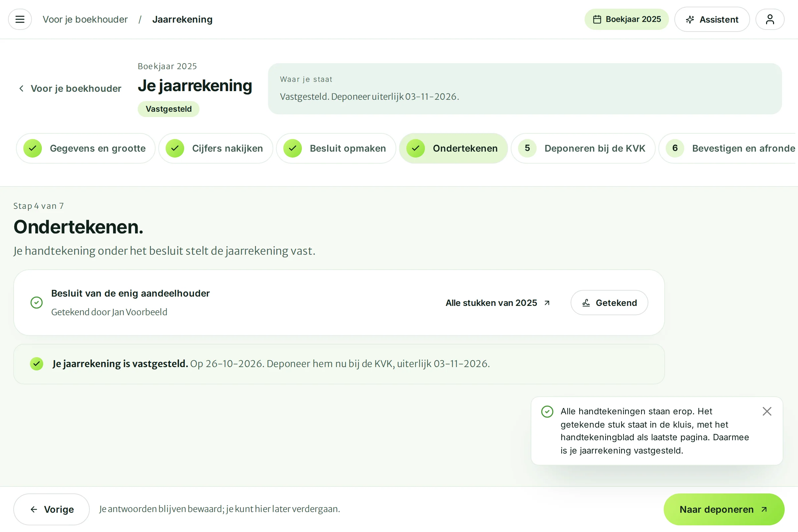Select the 'Ondertekenen' step
Image resolution: width=798 pixels, height=532 pixels.
pyautogui.click(x=453, y=148)
